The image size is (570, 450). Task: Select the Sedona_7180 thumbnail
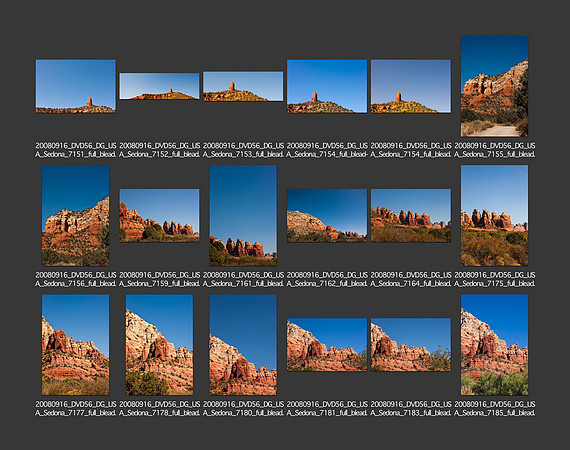pyautogui.click(x=243, y=345)
